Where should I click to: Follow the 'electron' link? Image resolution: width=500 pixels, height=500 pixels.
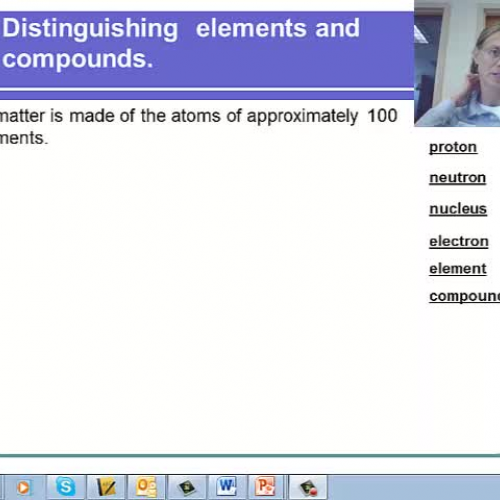point(459,241)
